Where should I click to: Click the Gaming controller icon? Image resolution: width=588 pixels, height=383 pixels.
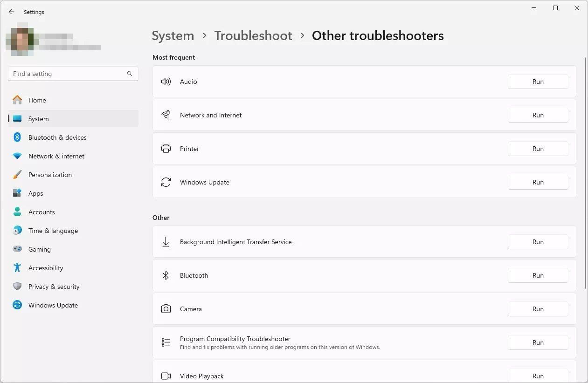(17, 249)
